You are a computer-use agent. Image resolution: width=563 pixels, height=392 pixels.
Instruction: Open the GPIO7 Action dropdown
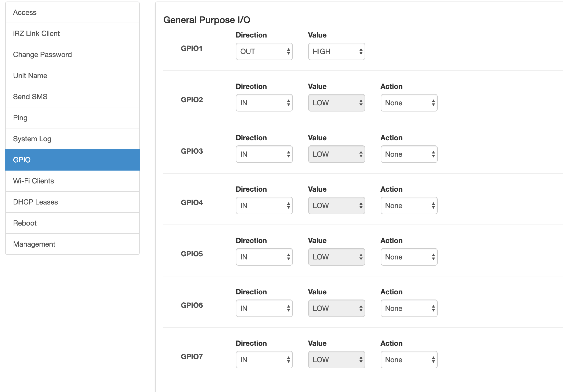click(409, 360)
